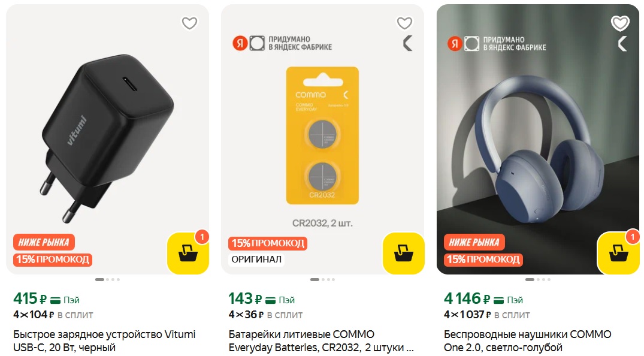Click COMMO brand chevron on headphones card
Viewport: 644px width, 356px height.
pyautogui.click(x=623, y=43)
